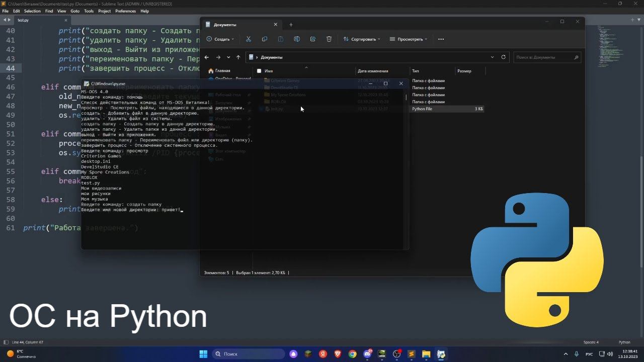Open File Explorer from the taskbar
Viewport: 644px width, 362px height.
coord(426,354)
